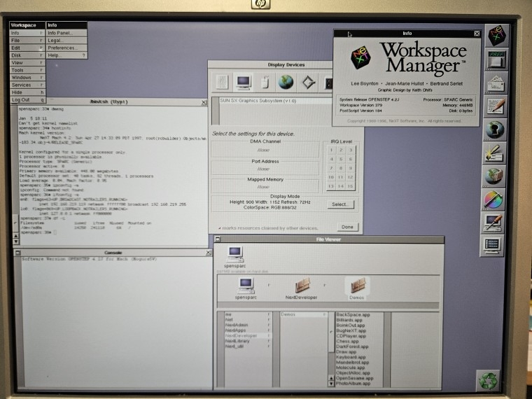Open the globe with package dock icon
The width and height of the screenshot is (532, 399).
[493, 176]
